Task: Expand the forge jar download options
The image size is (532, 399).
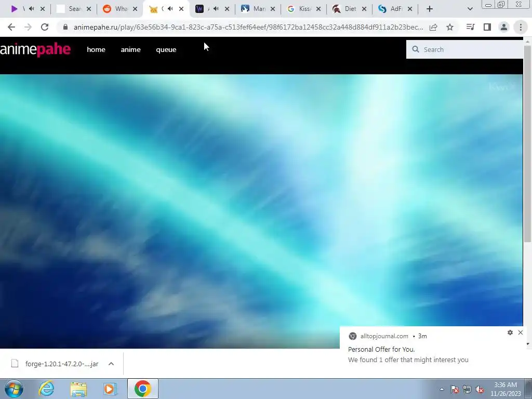Action: [111, 364]
